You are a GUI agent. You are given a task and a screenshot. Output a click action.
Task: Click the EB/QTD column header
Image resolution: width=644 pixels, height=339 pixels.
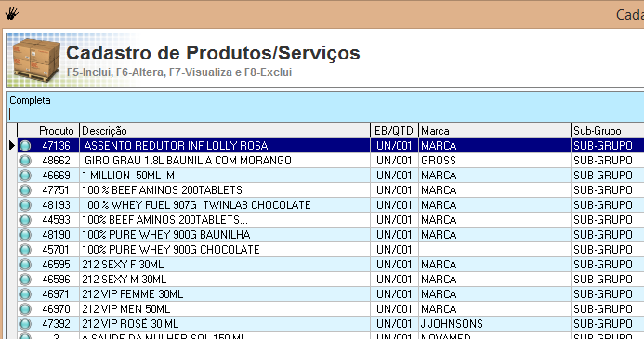click(x=394, y=131)
